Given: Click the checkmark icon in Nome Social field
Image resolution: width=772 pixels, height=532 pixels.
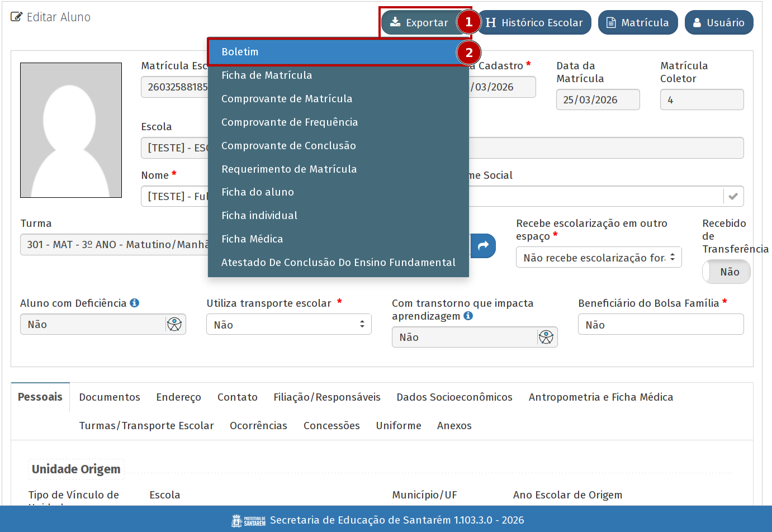Looking at the screenshot, I should coord(733,196).
